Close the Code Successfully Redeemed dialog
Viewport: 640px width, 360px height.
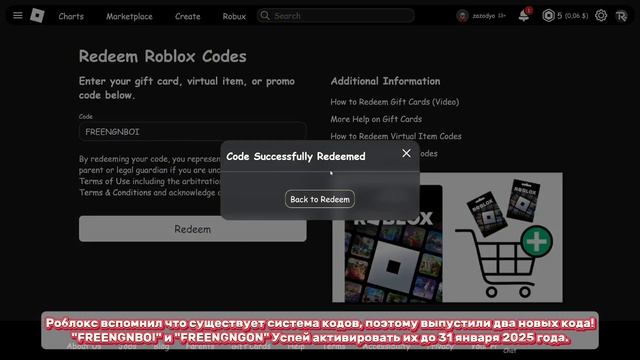[x=406, y=153]
